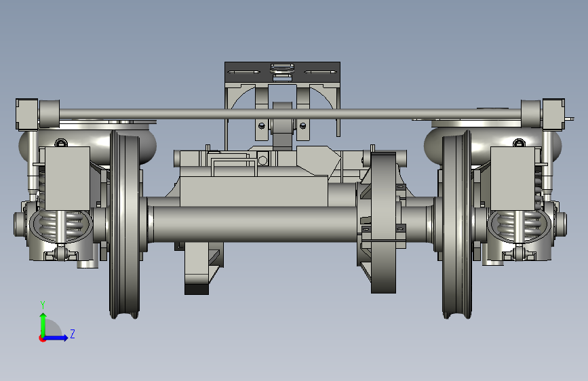Click the blue Z axis arrow of triad
588x381 pixels.
click(56, 338)
